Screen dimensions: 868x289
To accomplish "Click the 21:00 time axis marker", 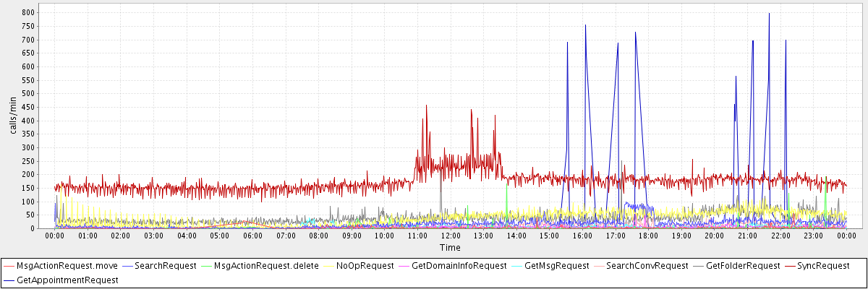I will pyautogui.click(x=747, y=236).
